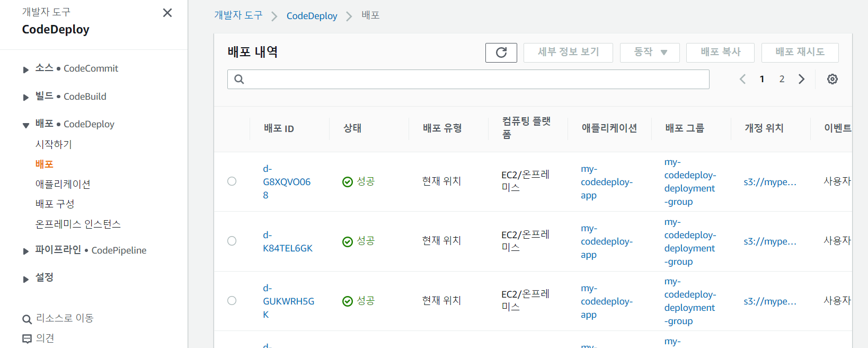Select page 1 in pagination
Image resolution: width=868 pixels, height=348 pixels.
762,79
